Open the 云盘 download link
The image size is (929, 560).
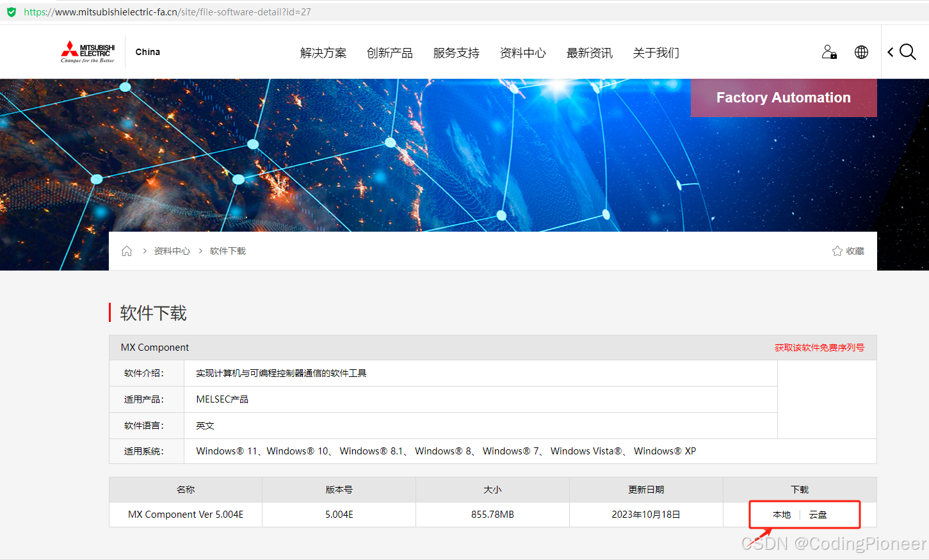(x=818, y=514)
